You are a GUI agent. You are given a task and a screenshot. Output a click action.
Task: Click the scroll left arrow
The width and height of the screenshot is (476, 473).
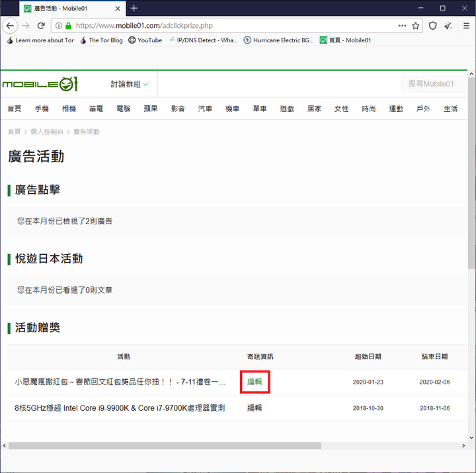tap(4, 446)
